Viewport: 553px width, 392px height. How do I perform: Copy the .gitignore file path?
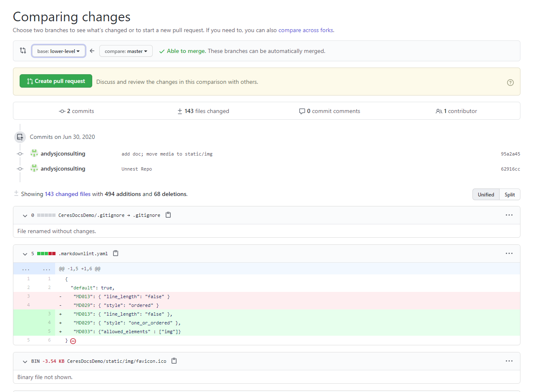tap(168, 215)
